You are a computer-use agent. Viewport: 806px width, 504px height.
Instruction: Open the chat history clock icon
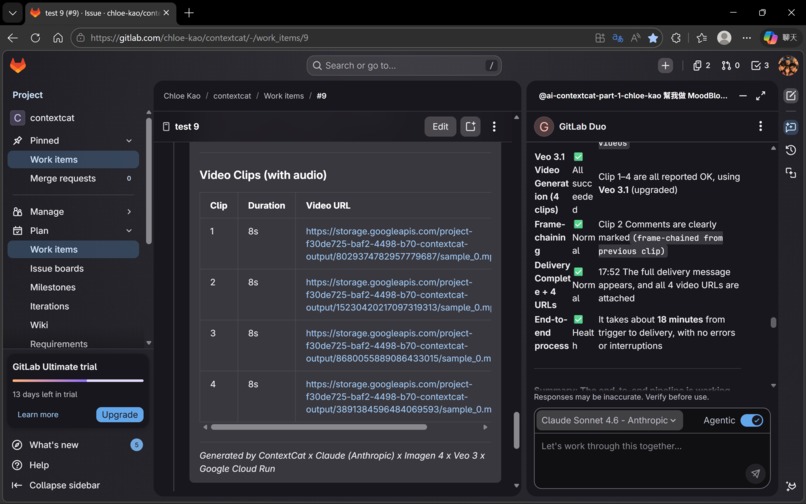pos(791,150)
